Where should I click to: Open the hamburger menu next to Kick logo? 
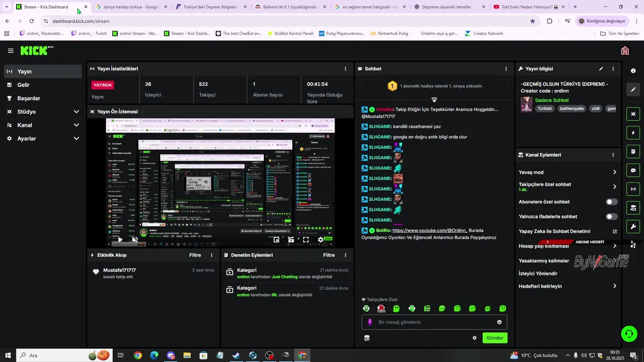(11, 51)
